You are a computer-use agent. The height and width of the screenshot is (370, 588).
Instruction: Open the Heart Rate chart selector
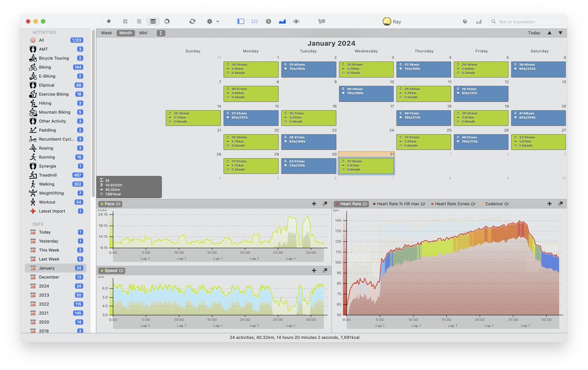click(351, 204)
